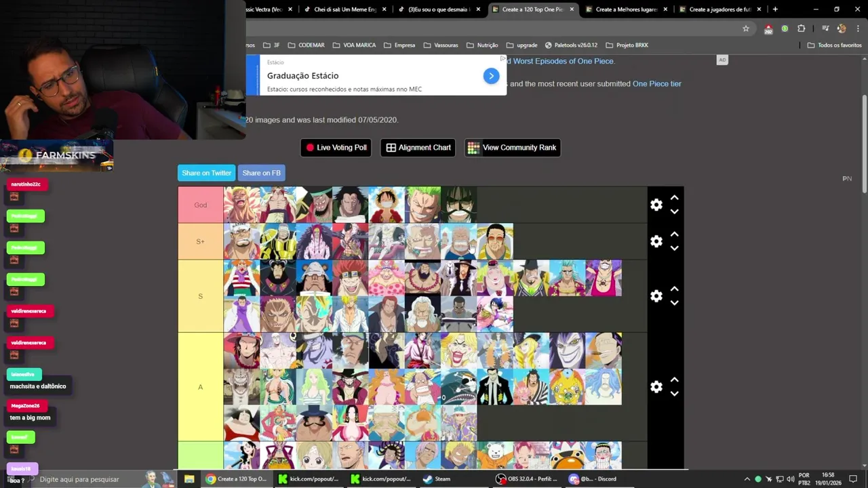Click View Community Rank button
The image size is (868, 488).
(512, 148)
